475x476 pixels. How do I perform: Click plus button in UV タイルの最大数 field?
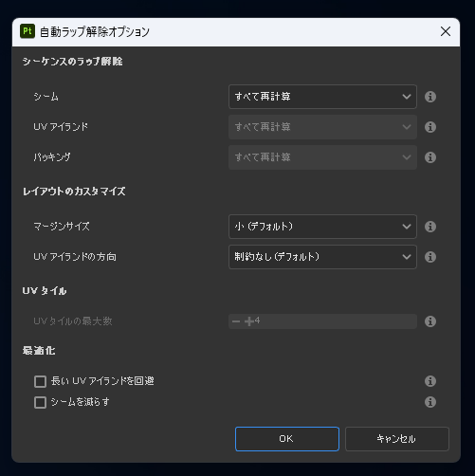pos(249,321)
